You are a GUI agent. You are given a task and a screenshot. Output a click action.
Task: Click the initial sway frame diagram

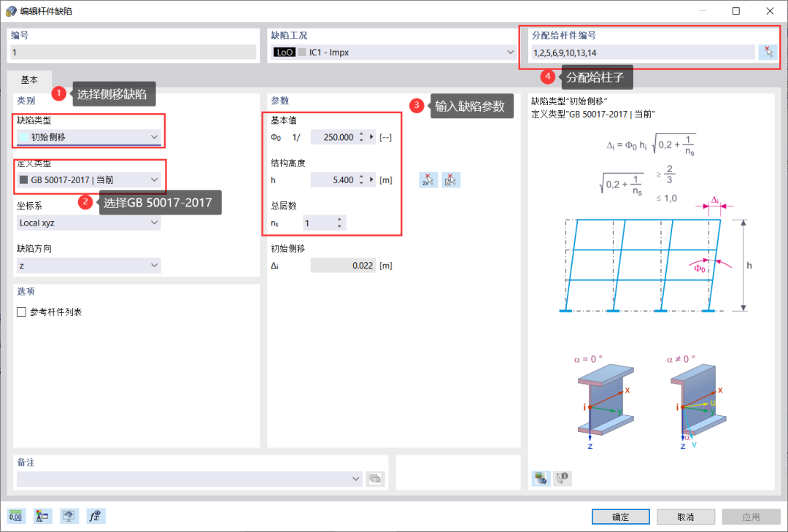[x=654, y=256]
